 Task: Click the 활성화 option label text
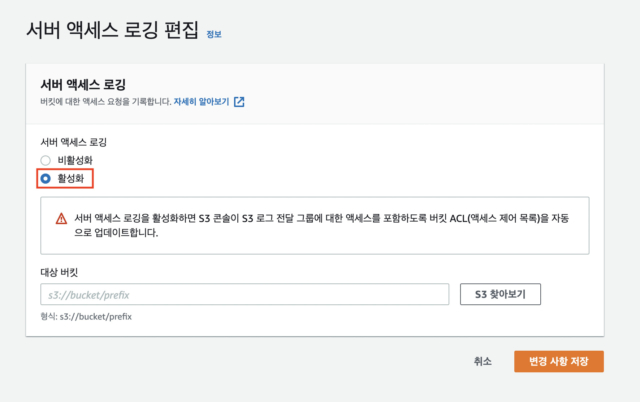pos(71,179)
